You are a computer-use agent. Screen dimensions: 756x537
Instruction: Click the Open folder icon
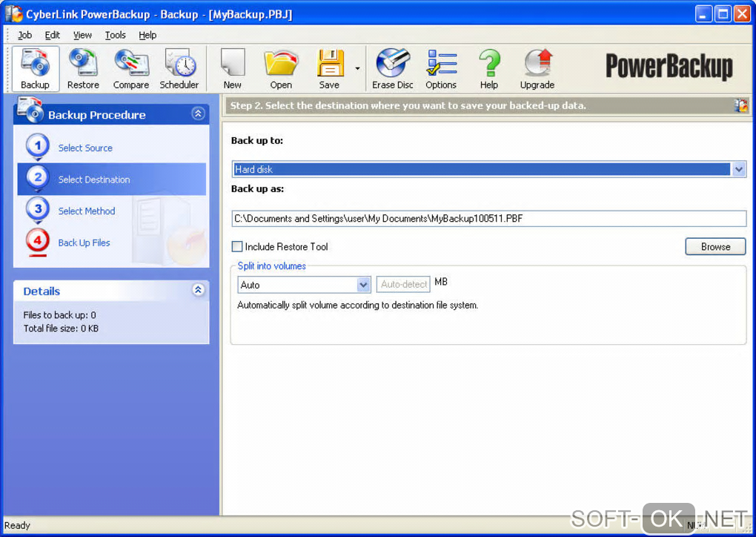pos(281,68)
